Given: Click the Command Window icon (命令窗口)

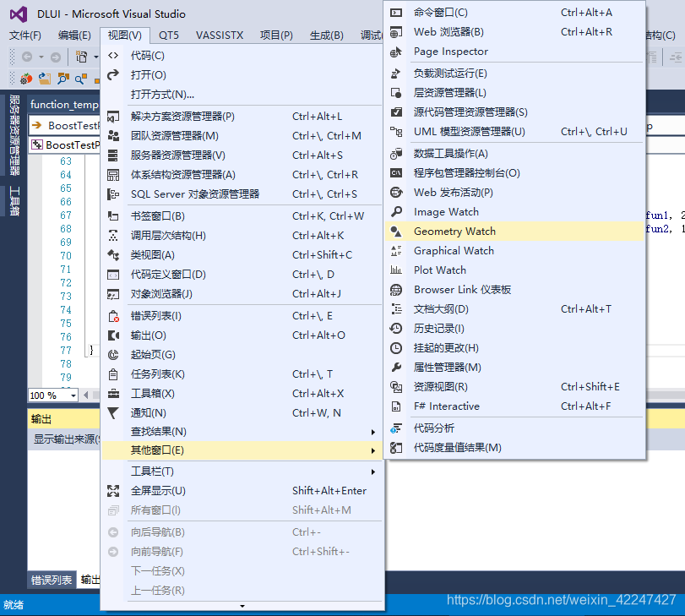Looking at the screenshot, I should (x=396, y=13).
